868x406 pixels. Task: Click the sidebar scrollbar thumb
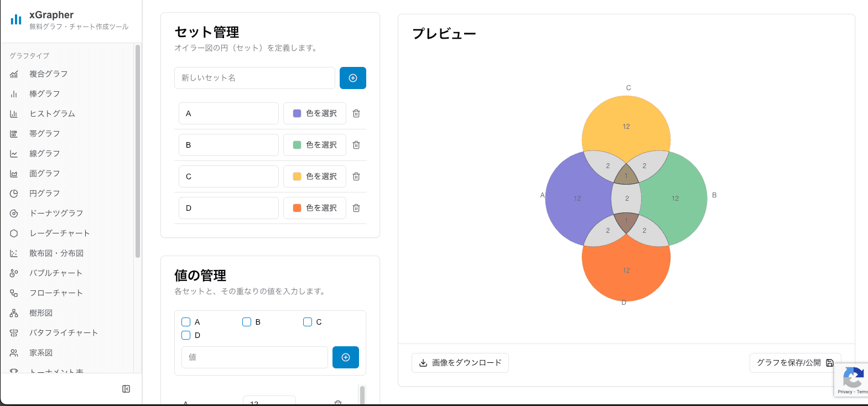[138, 151]
